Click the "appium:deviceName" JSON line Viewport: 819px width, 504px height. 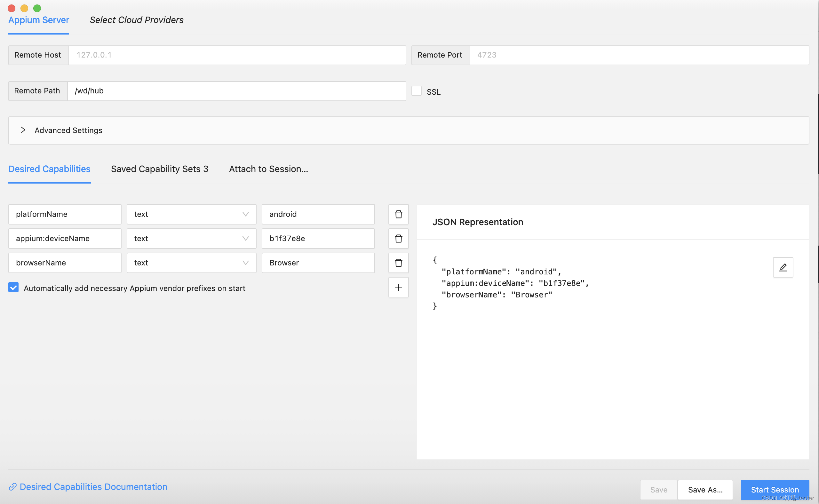(x=515, y=283)
